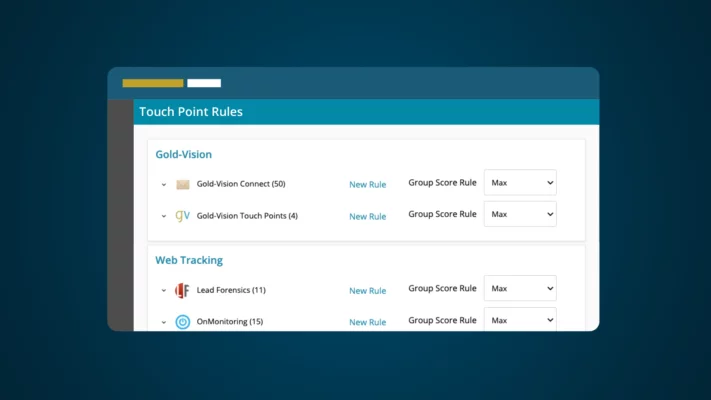This screenshot has width=711, height=400.
Task: Click the Gold-Vision Touch Points gv icon
Action: tap(183, 215)
